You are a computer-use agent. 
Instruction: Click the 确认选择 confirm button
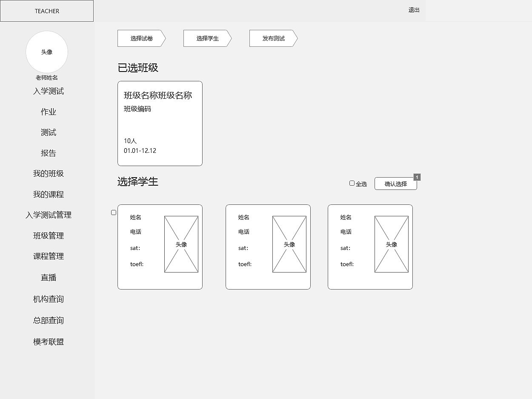[395, 184]
